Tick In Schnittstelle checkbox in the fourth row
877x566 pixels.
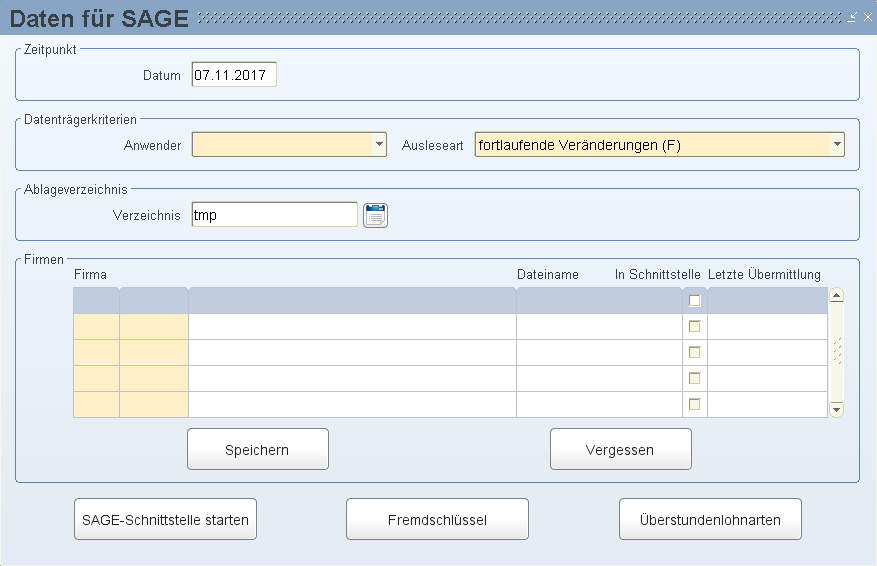pyautogui.click(x=695, y=379)
